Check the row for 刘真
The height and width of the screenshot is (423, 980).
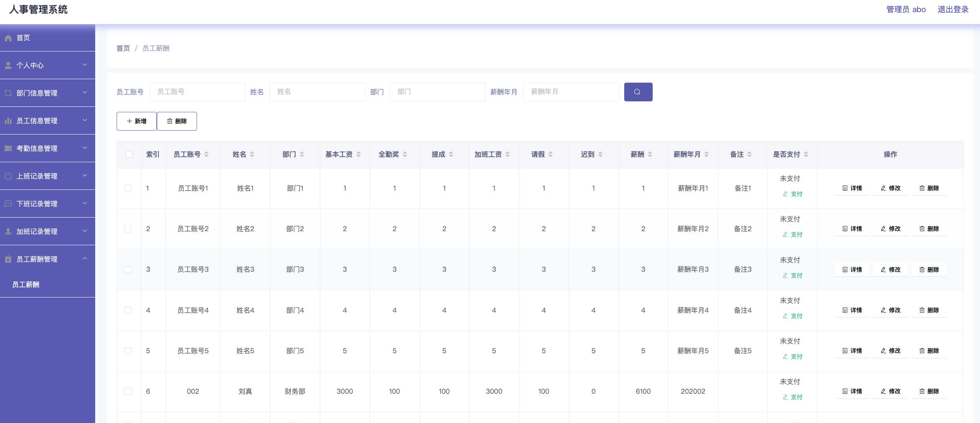point(128,391)
